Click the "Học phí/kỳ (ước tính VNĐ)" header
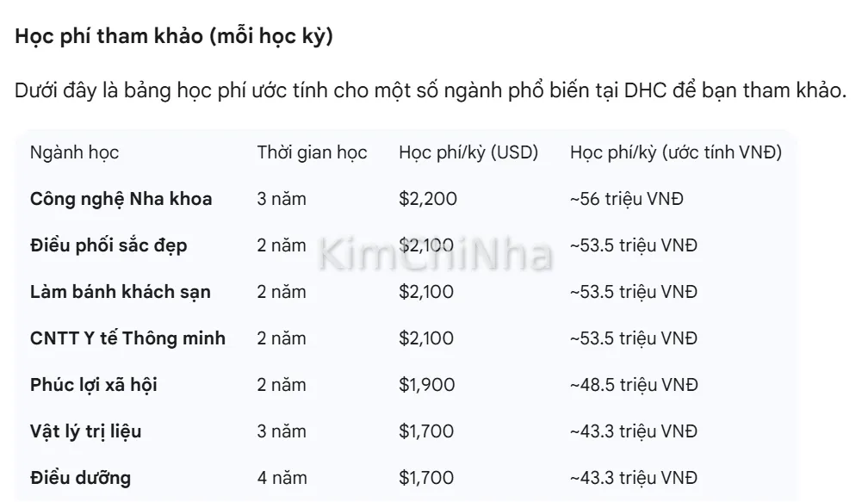 click(x=676, y=153)
